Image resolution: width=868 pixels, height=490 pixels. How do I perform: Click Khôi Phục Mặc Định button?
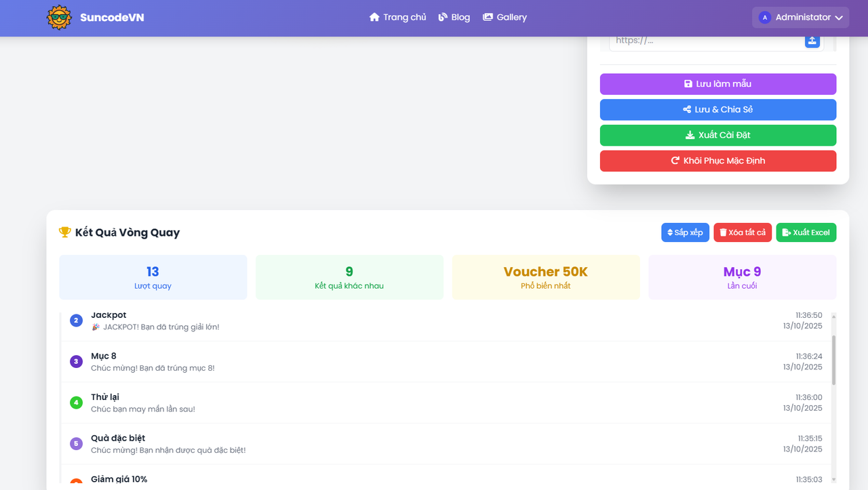pos(718,161)
